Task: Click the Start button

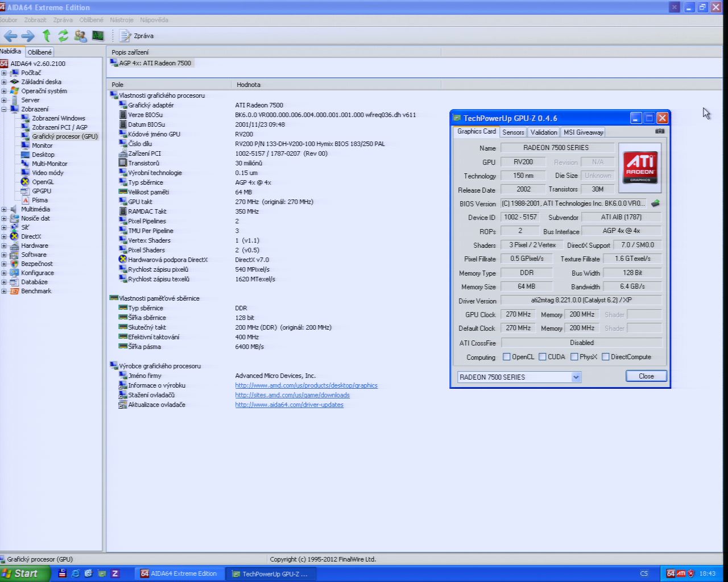Action: point(26,573)
